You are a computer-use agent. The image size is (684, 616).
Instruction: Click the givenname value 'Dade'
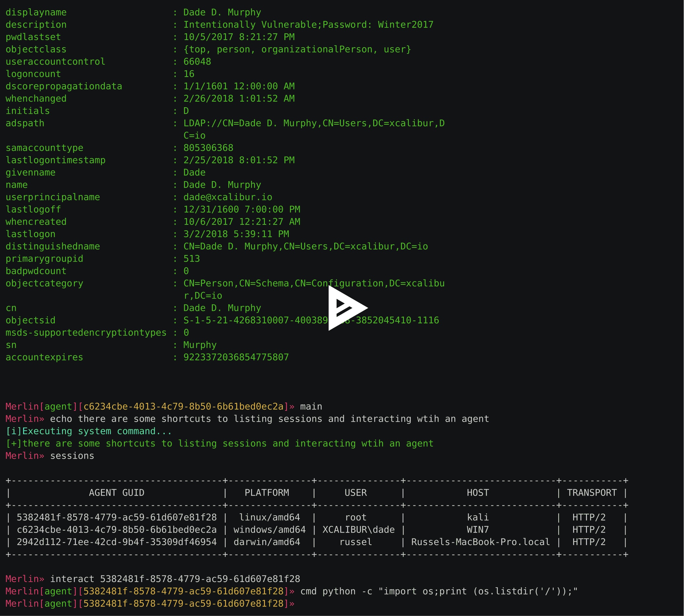[x=194, y=172]
